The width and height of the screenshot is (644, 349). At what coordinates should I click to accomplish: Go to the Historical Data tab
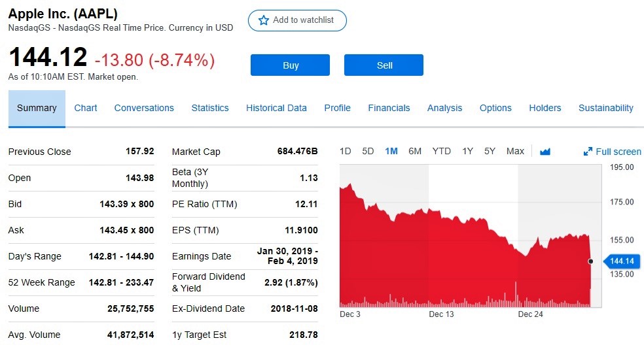(x=276, y=108)
